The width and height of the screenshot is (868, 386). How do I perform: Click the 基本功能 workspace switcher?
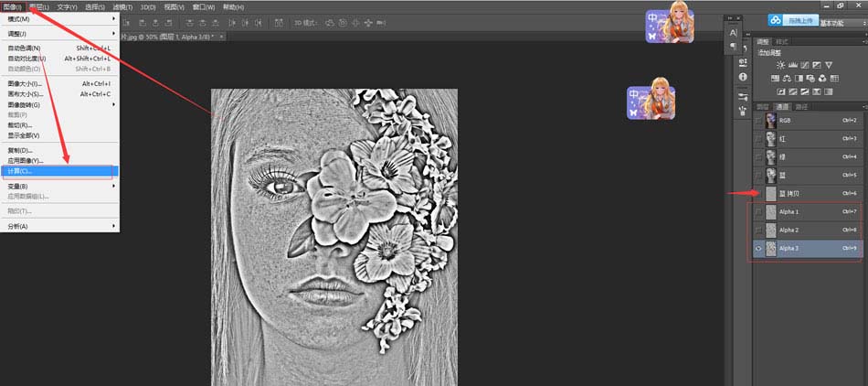[x=832, y=23]
